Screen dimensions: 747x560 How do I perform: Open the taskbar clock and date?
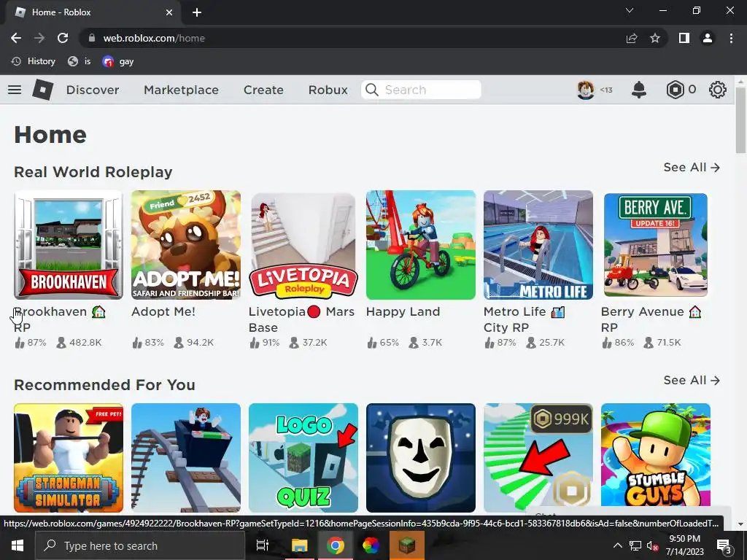(684, 545)
